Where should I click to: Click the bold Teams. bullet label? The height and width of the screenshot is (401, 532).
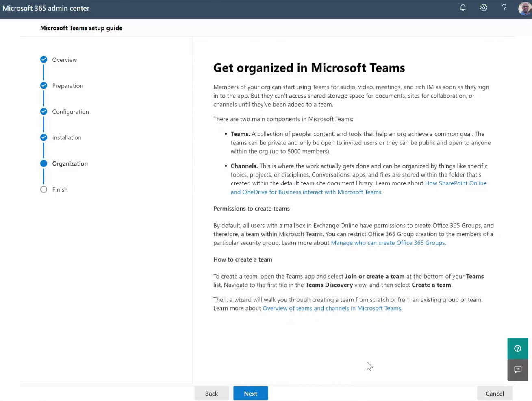coord(240,134)
